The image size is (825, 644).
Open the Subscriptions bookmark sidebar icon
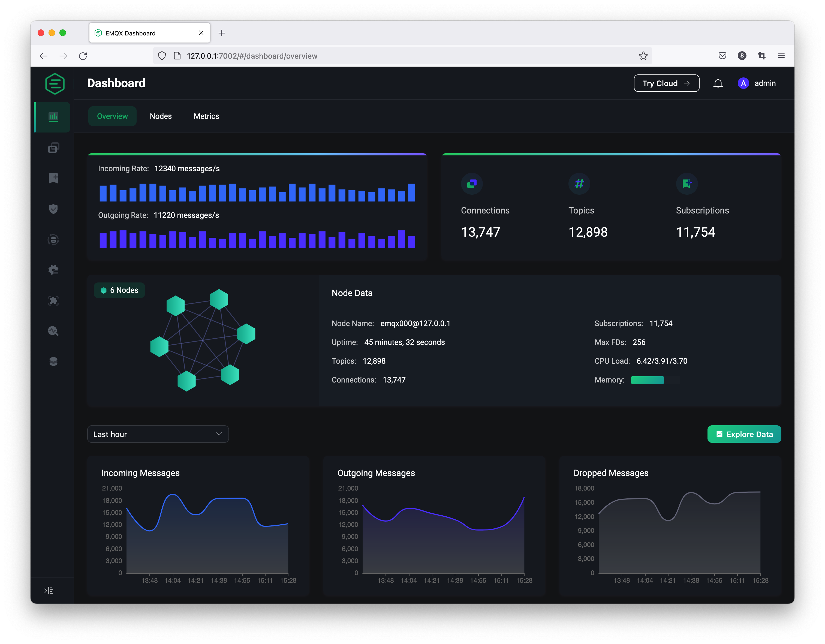tap(53, 178)
